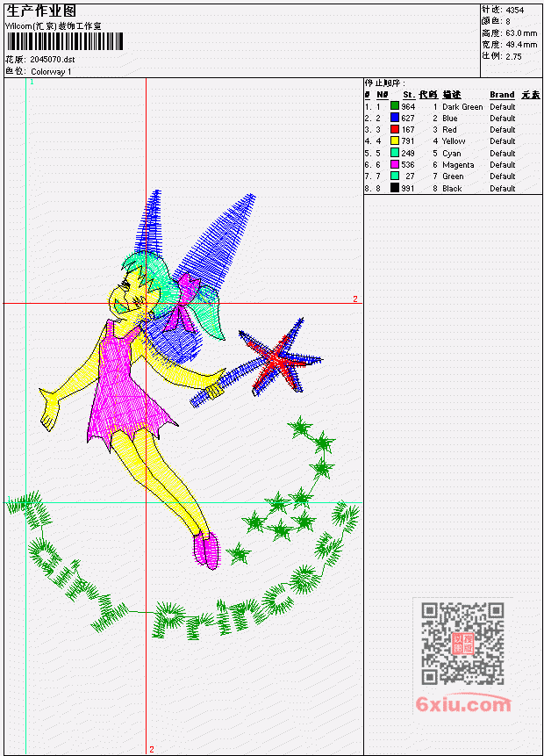Select stitch count 627 in Blue row
This screenshot has width=544, height=756.
coord(408,119)
